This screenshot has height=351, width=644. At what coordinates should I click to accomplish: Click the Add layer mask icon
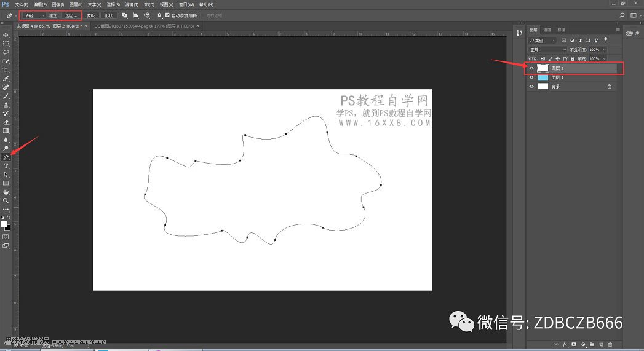click(574, 344)
